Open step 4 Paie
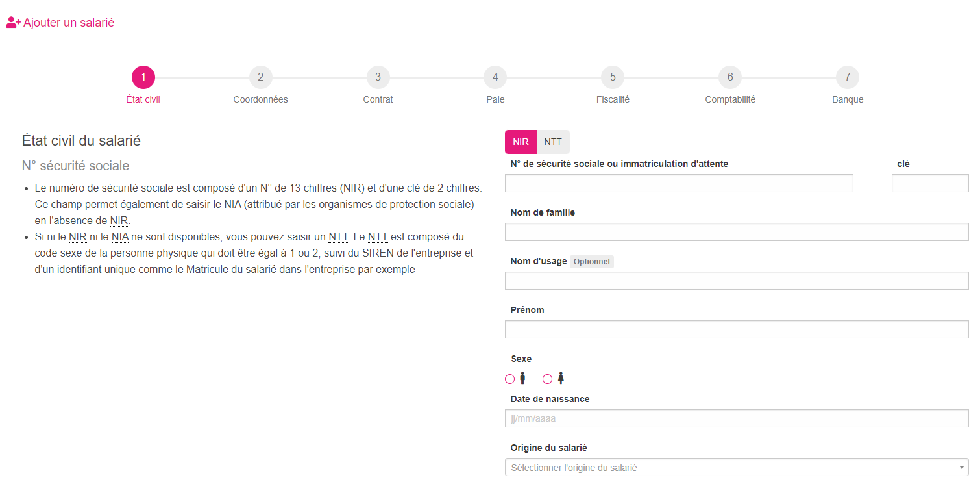The width and height of the screenshot is (980, 482). click(495, 77)
